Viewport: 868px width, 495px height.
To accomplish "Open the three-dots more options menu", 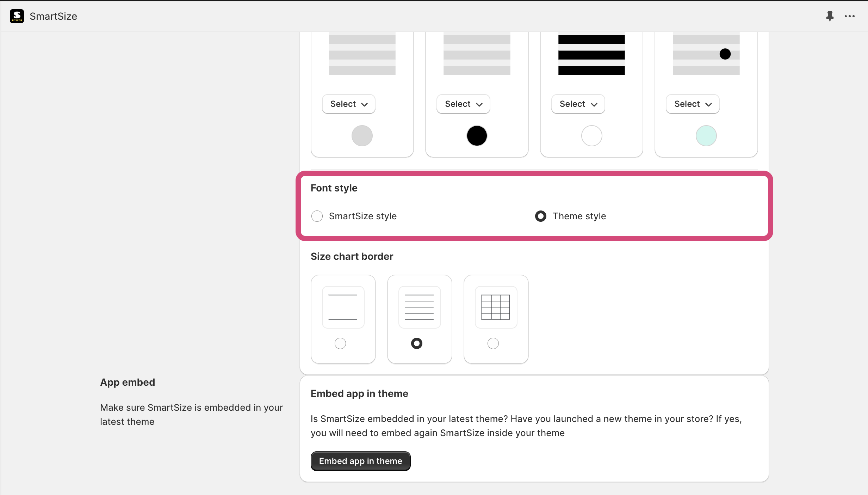I will coord(850,16).
